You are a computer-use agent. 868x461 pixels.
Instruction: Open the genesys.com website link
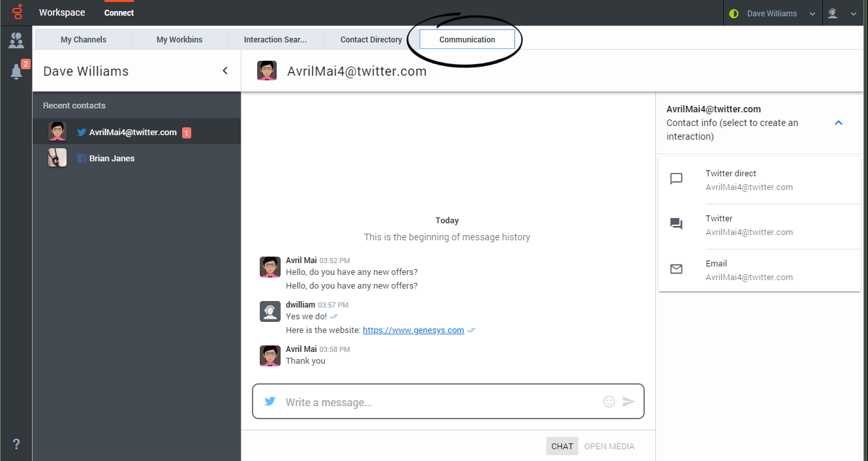pyautogui.click(x=413, y=330)
